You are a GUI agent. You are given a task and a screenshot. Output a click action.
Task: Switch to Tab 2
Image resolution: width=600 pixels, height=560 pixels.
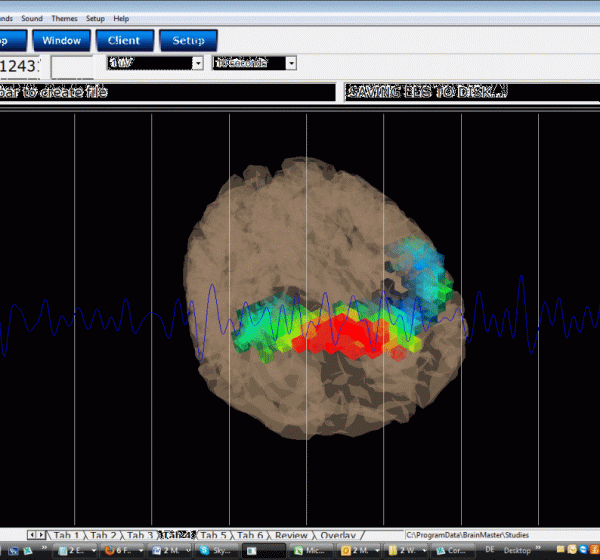(103, 536)
